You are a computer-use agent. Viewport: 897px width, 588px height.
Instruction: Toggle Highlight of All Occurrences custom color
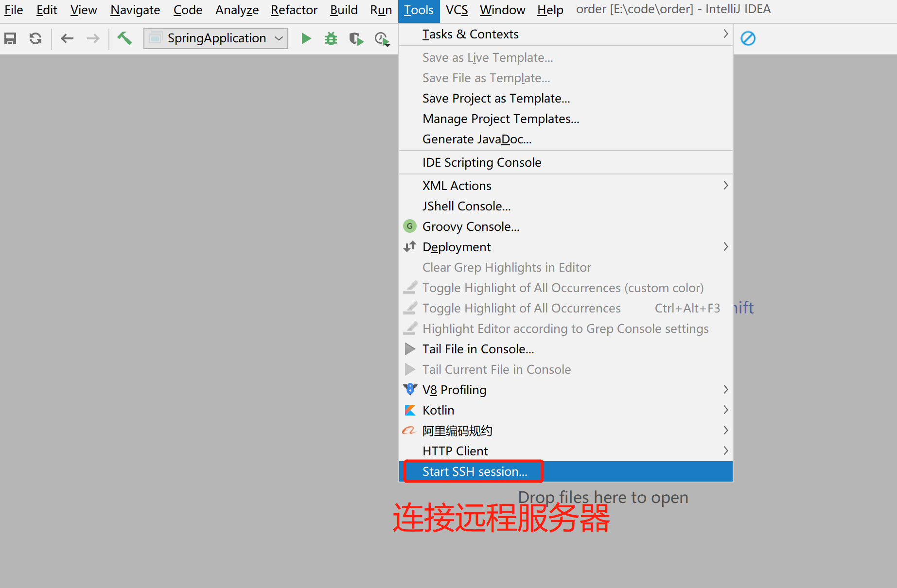coord(563,287)
